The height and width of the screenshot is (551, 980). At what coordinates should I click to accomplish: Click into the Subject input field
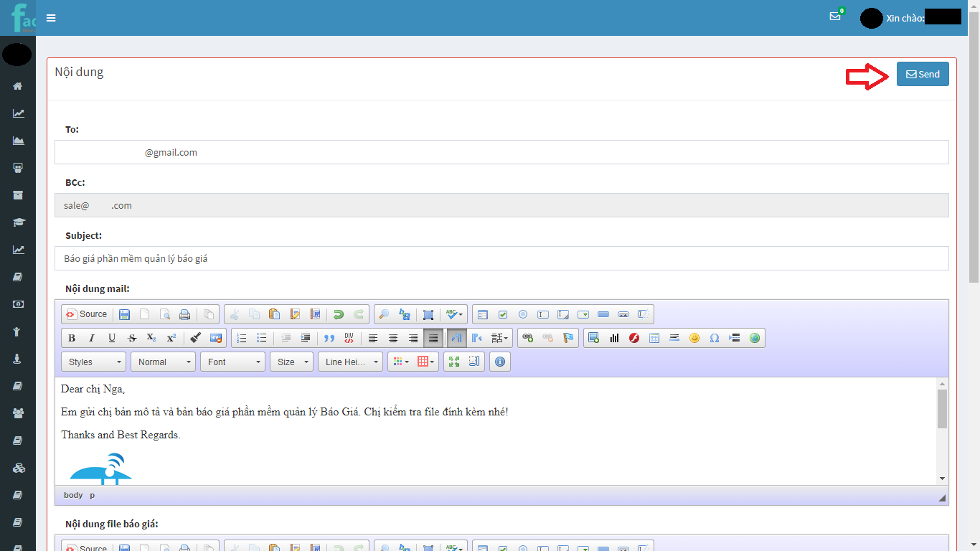point(501,258)
